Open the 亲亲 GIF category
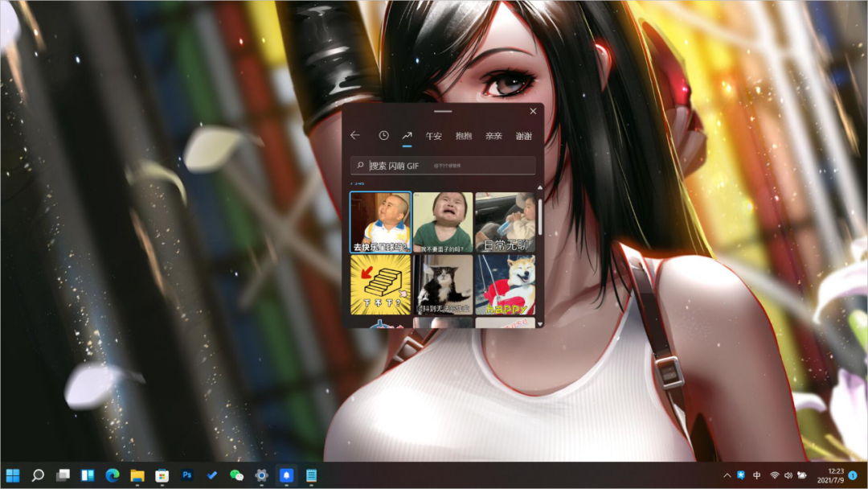868x489 pixels. (493, 136)
